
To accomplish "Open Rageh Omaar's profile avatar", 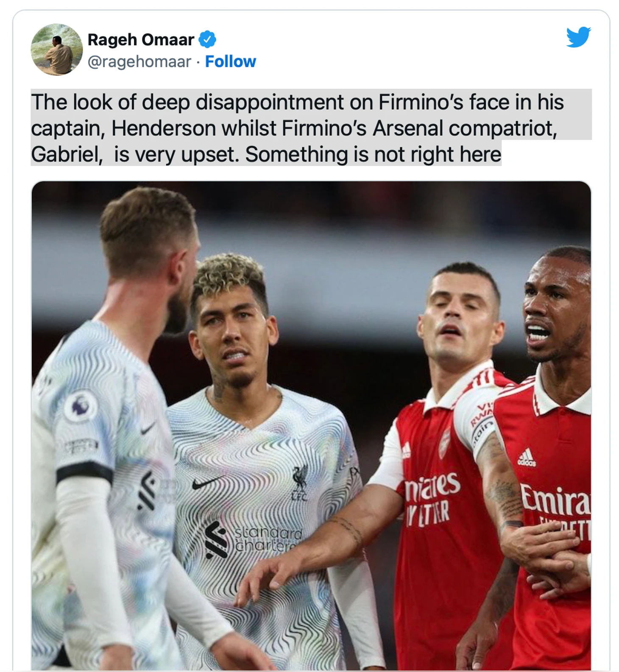I will point(57,50).
